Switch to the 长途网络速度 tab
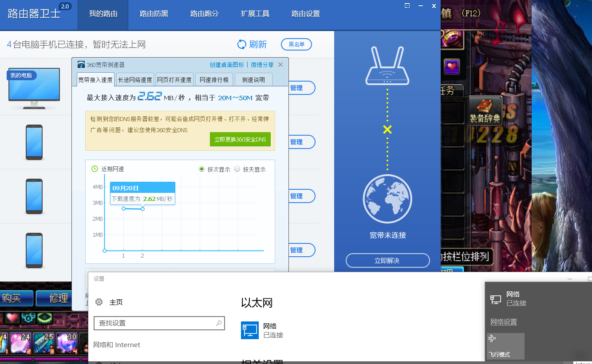 pos(135,80)
